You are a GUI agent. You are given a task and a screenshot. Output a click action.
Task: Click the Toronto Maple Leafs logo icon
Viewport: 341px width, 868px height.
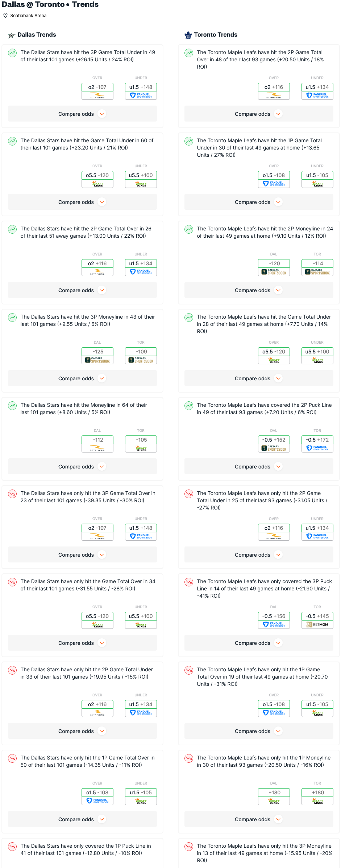pyautogui.click(x=188, y=35)
